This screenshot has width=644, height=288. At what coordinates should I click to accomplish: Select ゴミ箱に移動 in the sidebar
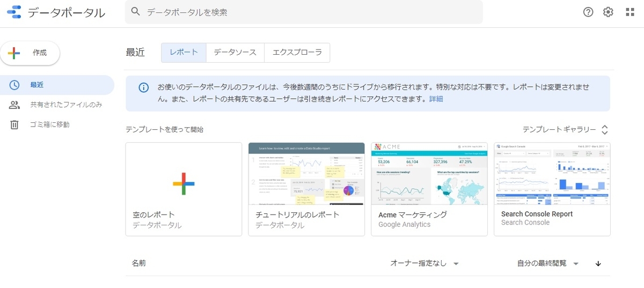(x=57, y=124)
